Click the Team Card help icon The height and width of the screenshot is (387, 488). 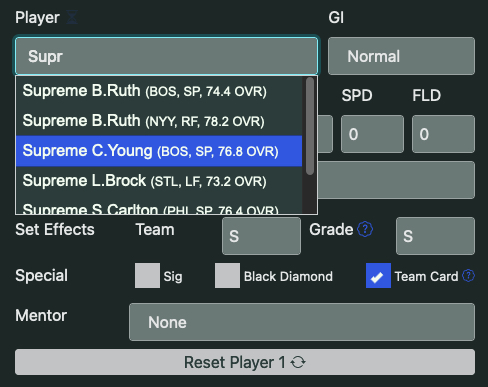468,276
